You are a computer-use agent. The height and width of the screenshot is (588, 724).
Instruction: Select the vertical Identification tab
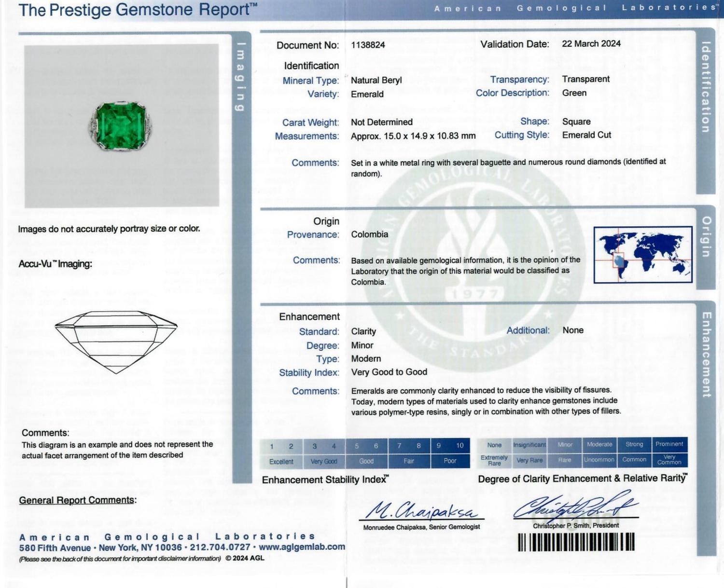pos(705,87)
